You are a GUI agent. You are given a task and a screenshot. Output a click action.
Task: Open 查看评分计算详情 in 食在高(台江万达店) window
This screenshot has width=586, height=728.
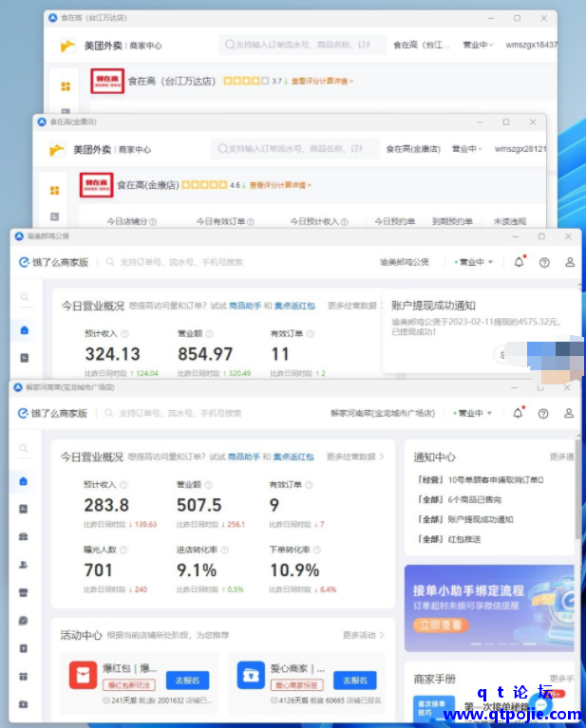click(x=322, y=82)
